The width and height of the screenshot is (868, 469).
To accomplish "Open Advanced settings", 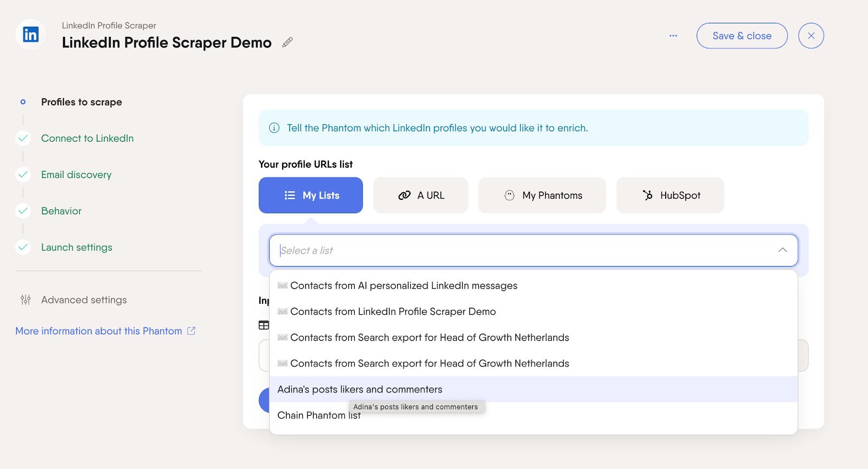I will pyautogui.click(x=84, y=300).
